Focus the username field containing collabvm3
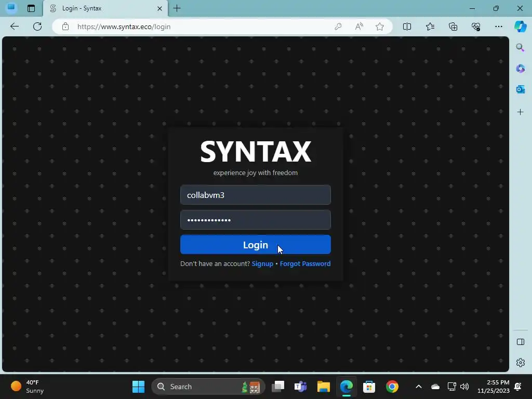Screen dimensions: 532x399 point(256,195)
